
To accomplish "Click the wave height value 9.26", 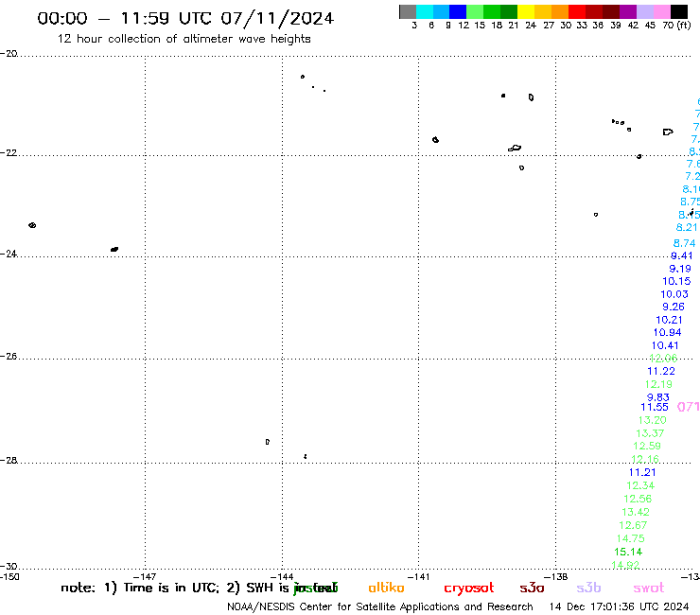I will (674, 307).
